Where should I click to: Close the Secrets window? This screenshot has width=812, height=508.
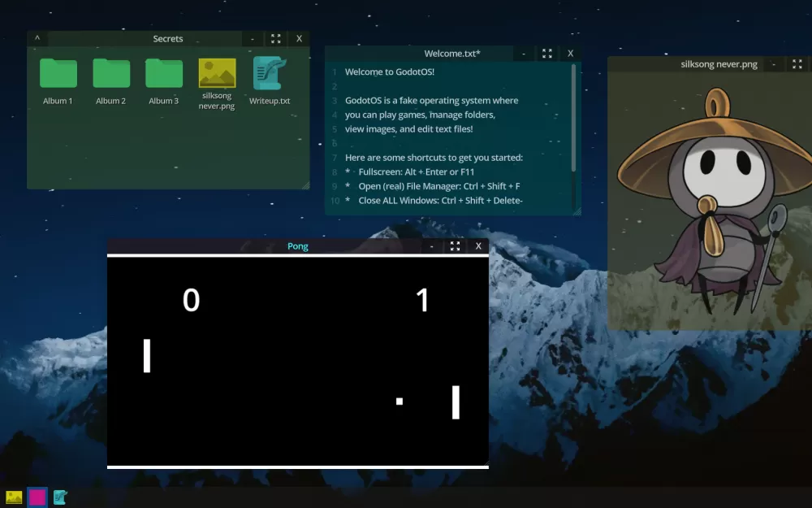click(299, 39)
